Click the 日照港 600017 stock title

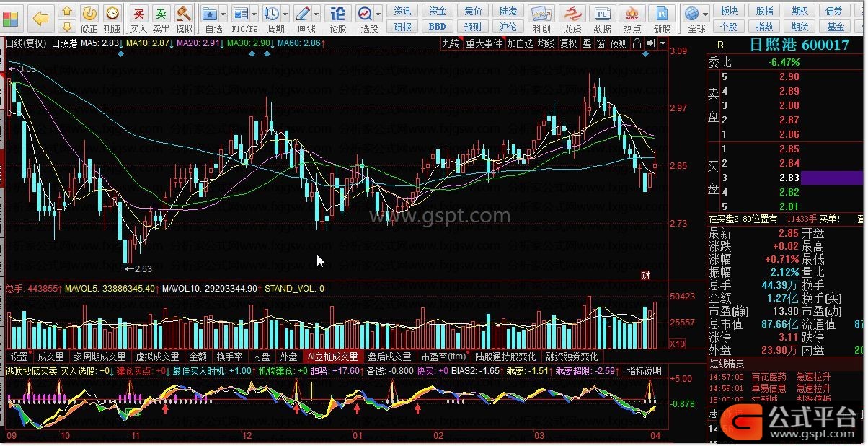pos(800,45)
